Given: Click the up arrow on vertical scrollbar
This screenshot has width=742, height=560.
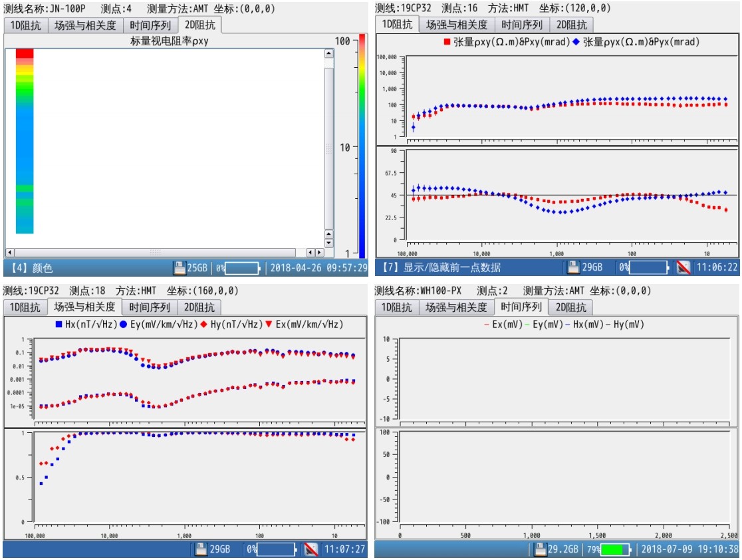Looking at the screenshot, I should point(328,53).
